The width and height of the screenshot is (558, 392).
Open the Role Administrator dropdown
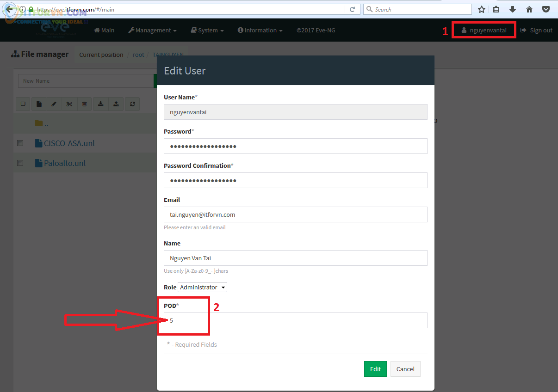coord(202,288)
